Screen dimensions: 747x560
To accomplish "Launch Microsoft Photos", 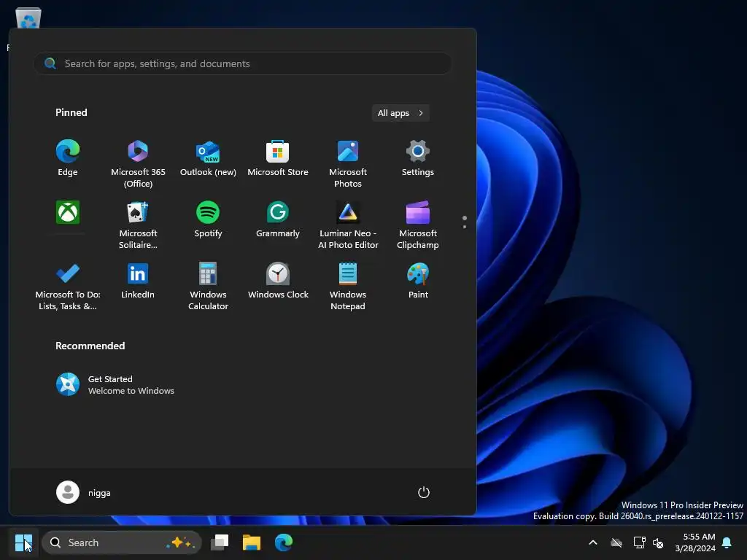I will 348,164.
